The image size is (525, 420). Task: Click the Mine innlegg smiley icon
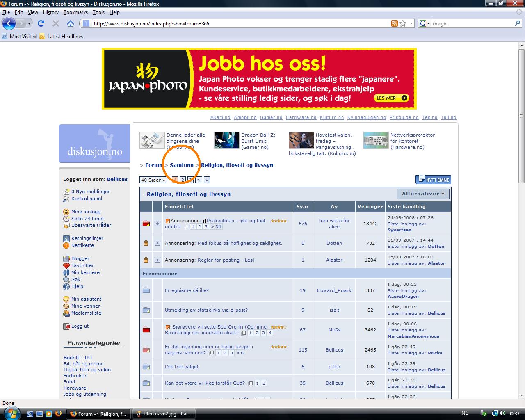point(66,212)
